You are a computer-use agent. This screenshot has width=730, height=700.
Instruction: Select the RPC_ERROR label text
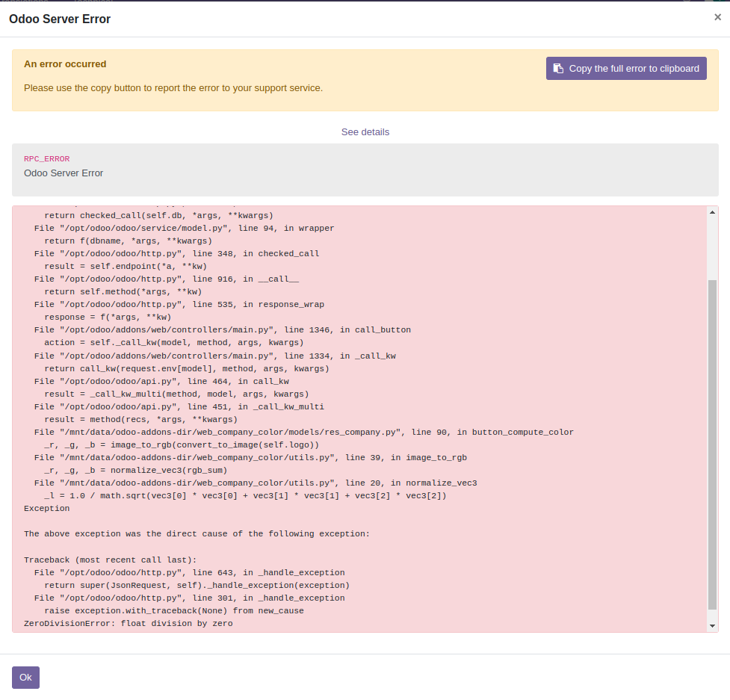coord(46,158)
